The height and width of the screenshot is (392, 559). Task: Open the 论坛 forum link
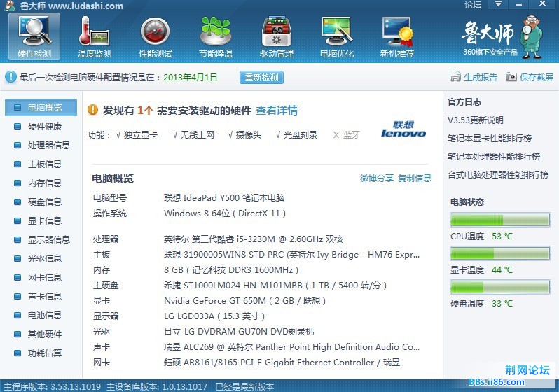click(x=473, y=5)
